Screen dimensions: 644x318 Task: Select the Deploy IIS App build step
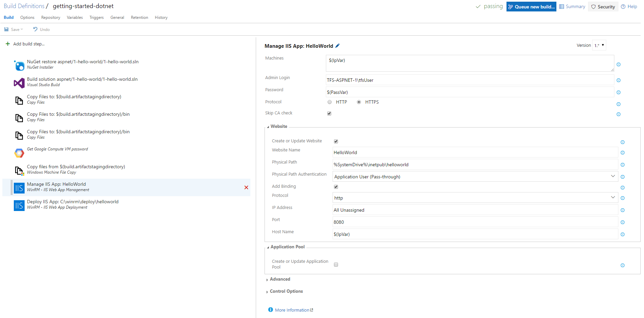[x=126, y=205]
